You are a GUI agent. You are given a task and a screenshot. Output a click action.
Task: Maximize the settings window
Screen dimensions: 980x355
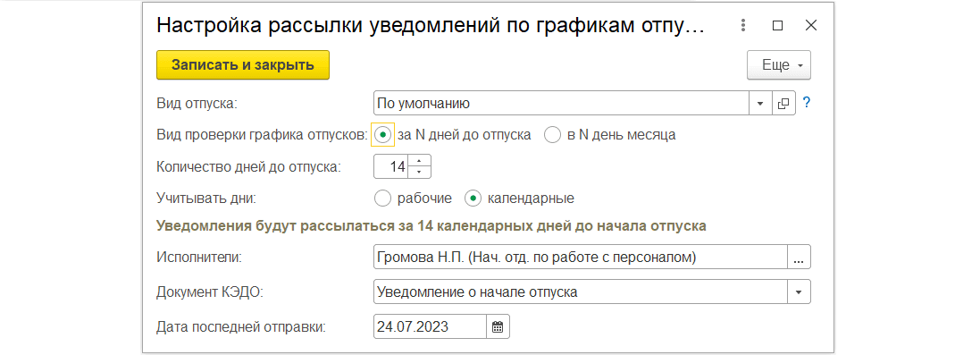(x=777, y=26)
